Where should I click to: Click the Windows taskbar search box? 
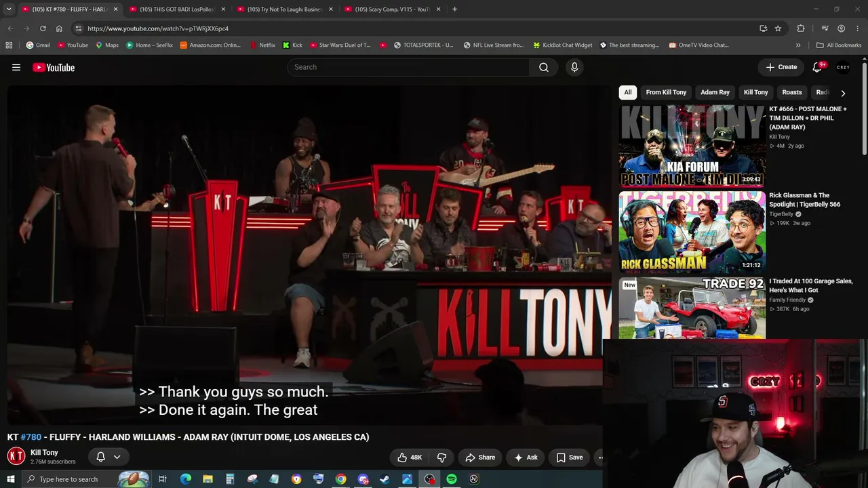(x=87, y=479)
